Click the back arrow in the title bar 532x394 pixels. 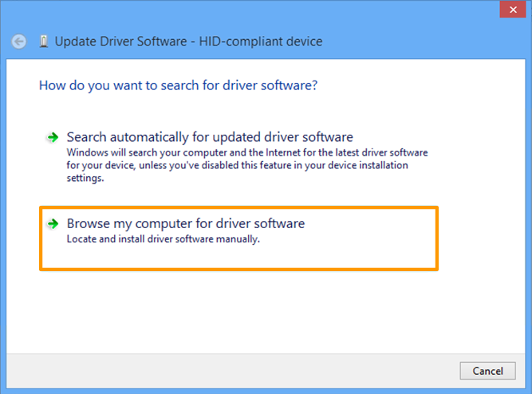coord(20,41)
